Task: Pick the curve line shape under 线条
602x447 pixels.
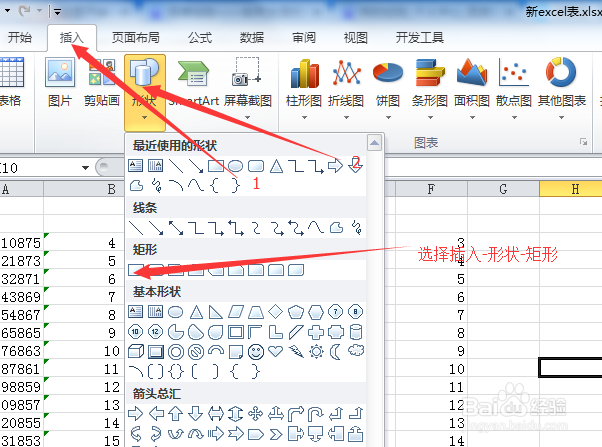Action: tap(316, 228)
